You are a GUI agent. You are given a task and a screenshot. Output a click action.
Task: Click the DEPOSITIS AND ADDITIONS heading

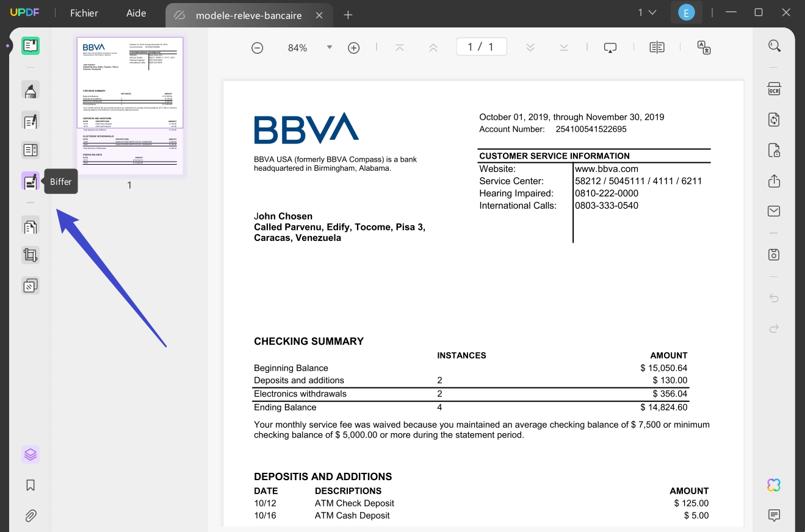pos(323,476)
